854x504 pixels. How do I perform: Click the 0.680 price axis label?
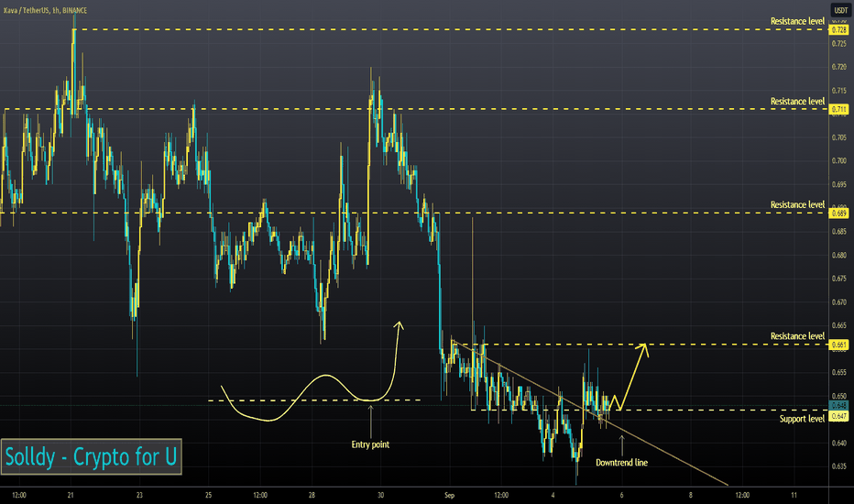click(839, 255)
